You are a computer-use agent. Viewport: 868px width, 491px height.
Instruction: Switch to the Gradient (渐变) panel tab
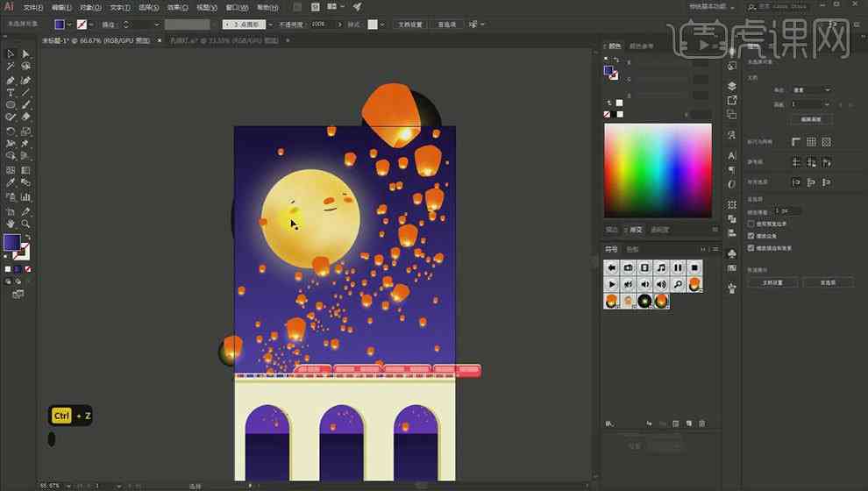(x=635, y=230)
